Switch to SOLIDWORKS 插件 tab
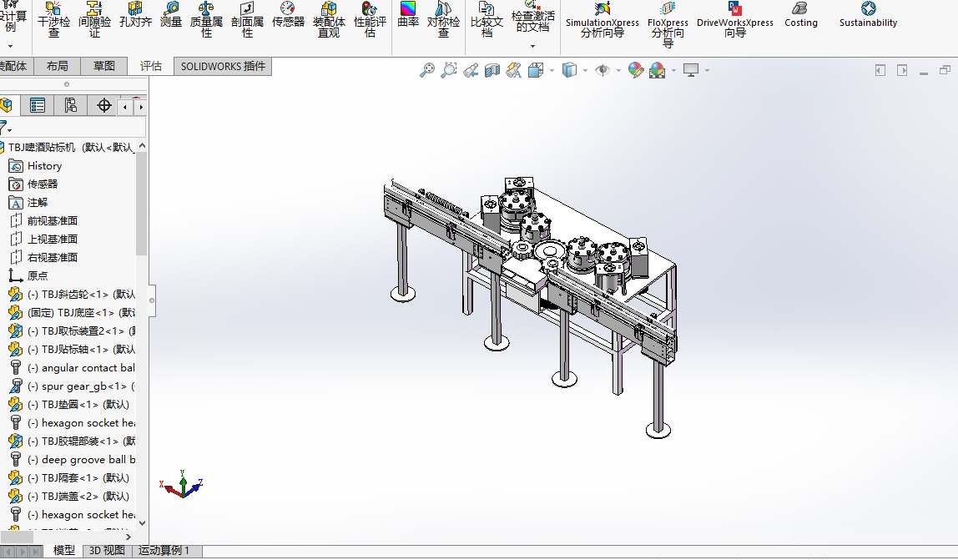Image resolution: width=958 pixels, height=560 pixels. pos(223,66)
